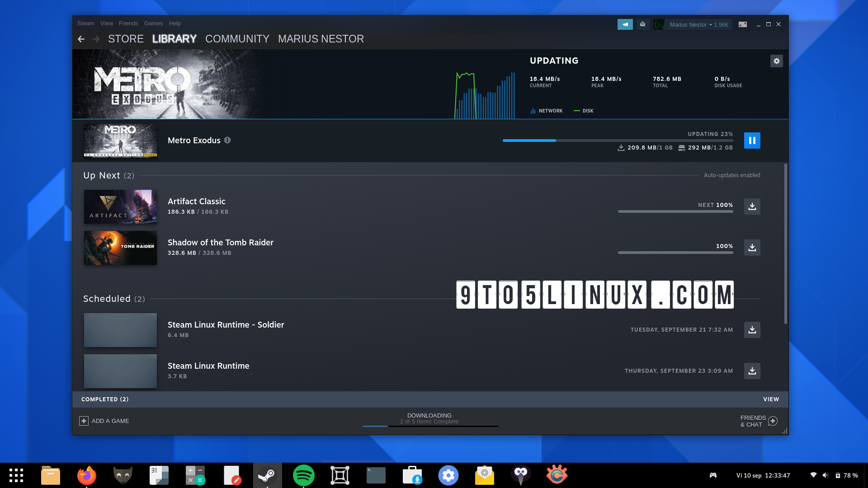The image size is (868, 488).
Task: Click Artifact Classic download arrow icon
Action: point(752,206)
